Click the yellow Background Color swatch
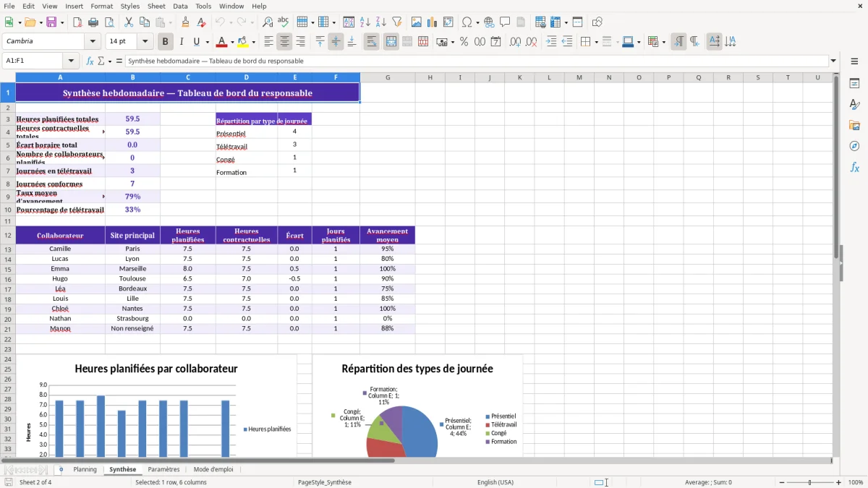This screenshot has width=868, height=488. [x=243, y=42]
